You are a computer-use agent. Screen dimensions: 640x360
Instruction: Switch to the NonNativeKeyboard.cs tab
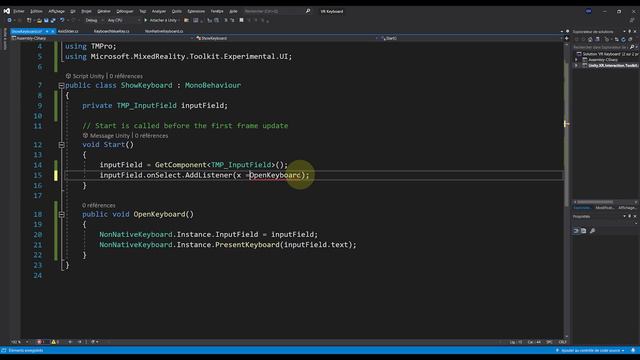click(x=164, y=31)
